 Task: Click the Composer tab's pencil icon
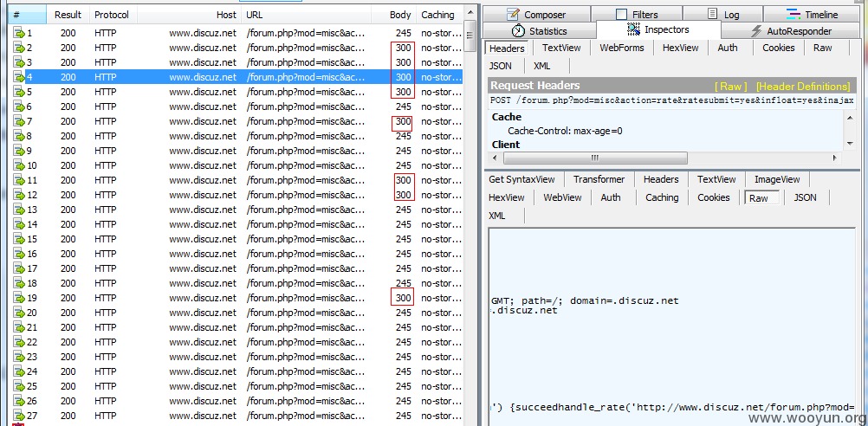[513, 15]
